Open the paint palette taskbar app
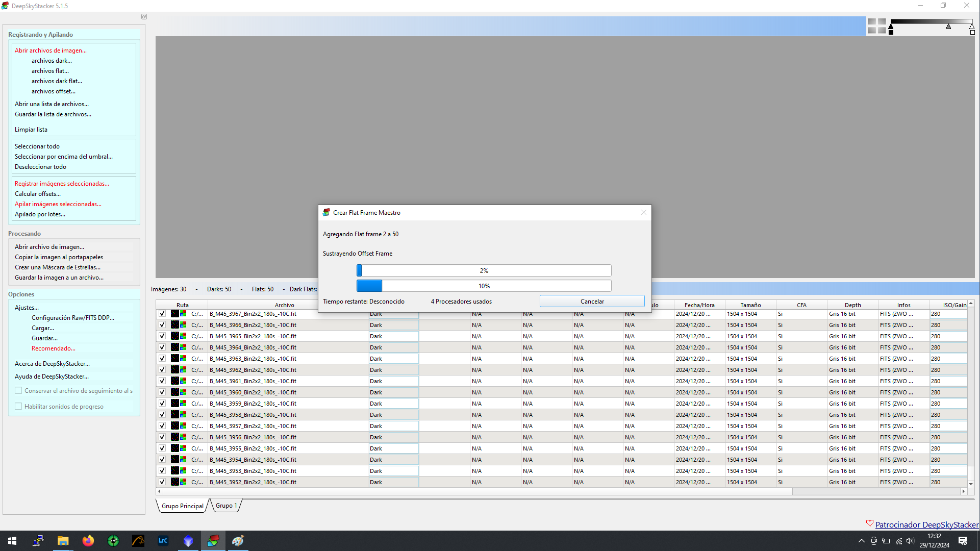The width and height of the screenshot is (980, 551). [238, 541]
